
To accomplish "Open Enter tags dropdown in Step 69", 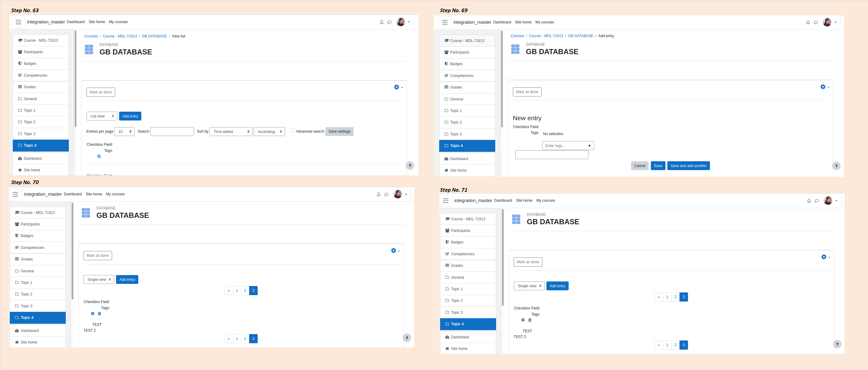I will click(568, 146).
